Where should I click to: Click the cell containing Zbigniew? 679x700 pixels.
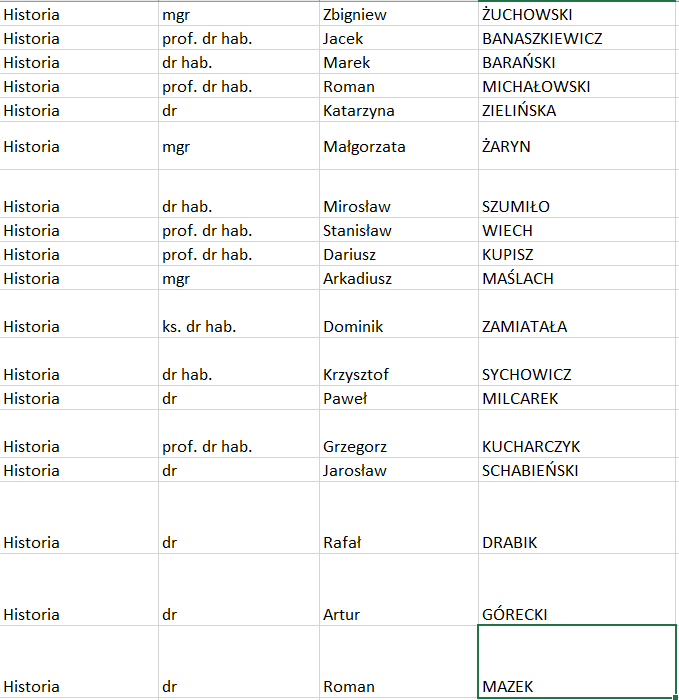[x=355, y=15]
